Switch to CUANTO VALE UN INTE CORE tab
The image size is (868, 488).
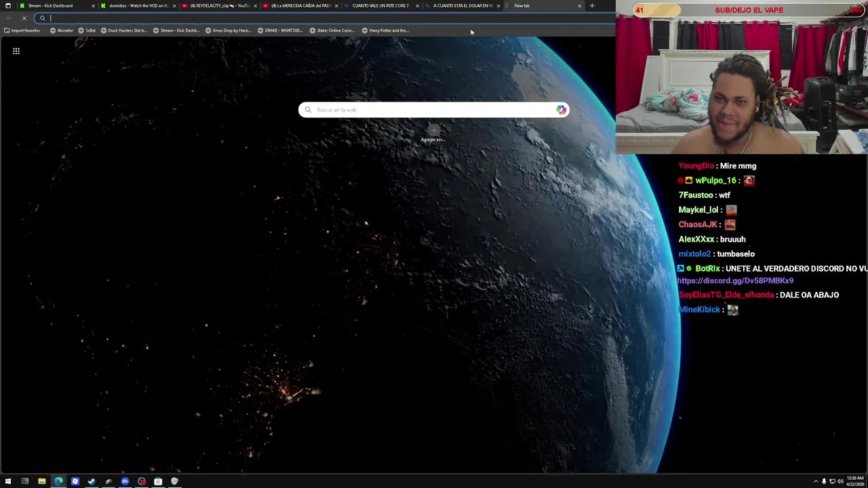click(x=380, y=5)
